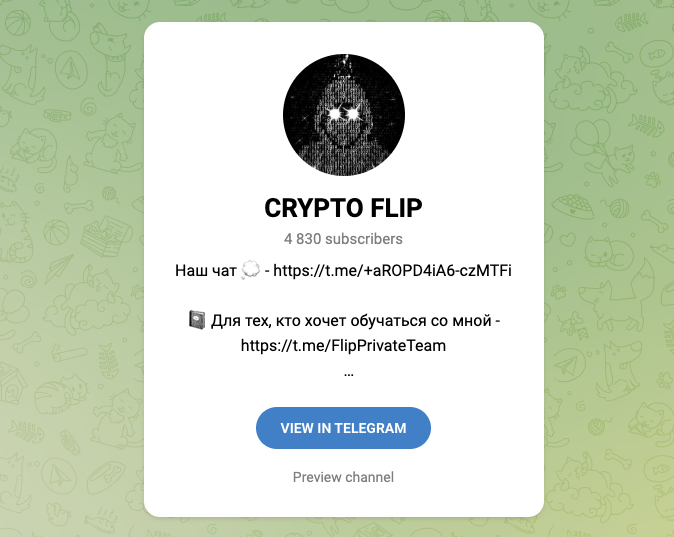Screen dimensions: 674x537
Task: Click the paper plane doodle at top left
Action: pos(71,69)
